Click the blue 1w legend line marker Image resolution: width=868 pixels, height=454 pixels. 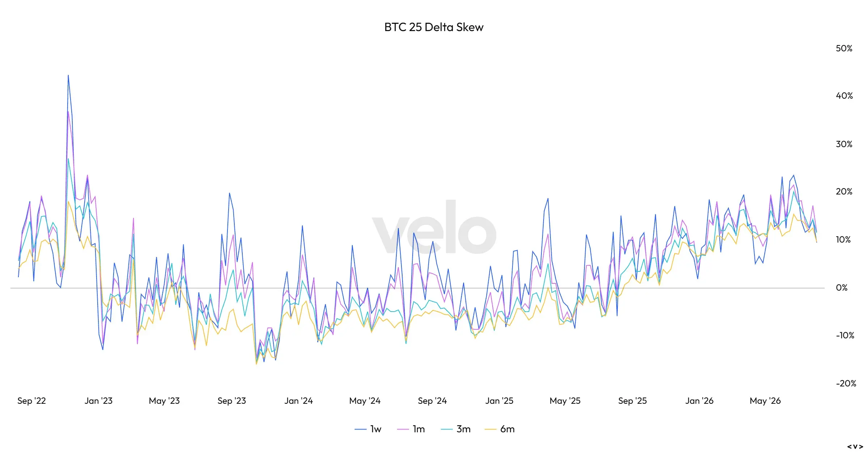pos(361,429)
